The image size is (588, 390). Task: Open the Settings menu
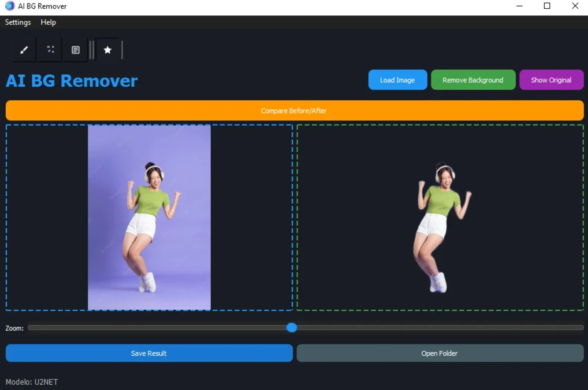point(18,22)
